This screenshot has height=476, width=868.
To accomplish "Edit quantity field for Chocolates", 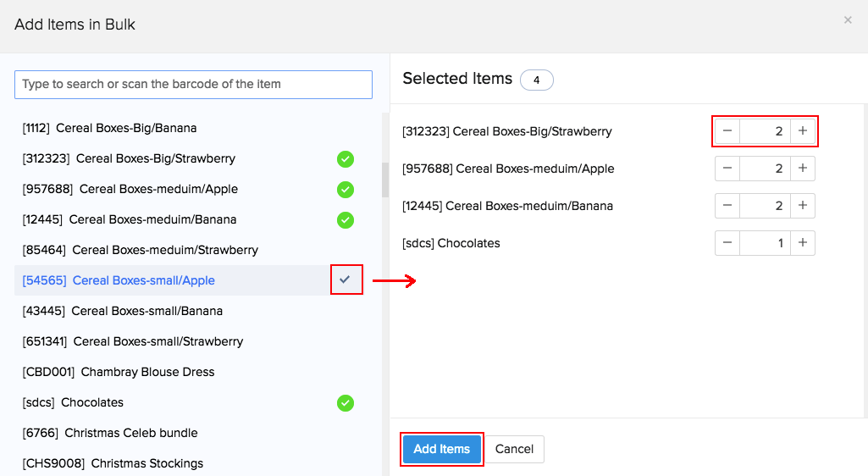I will coord(765,242).
